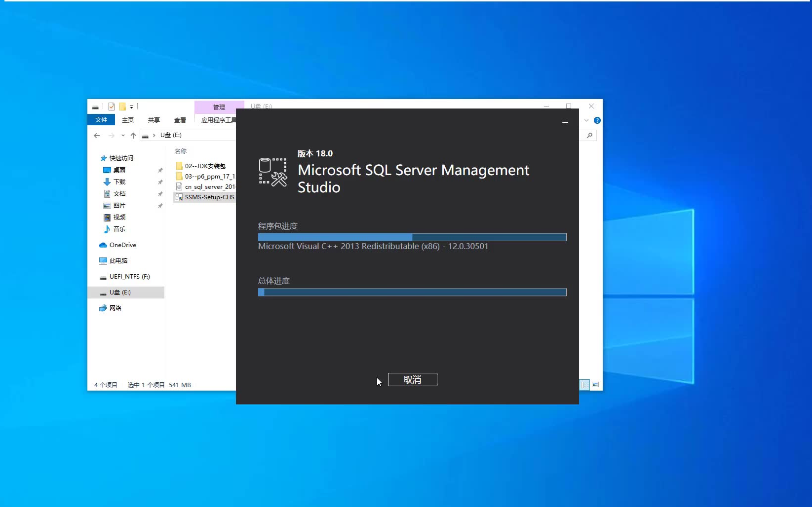
Task: Select the 02--JDK安装包 folder
Action: coord(205,166)
